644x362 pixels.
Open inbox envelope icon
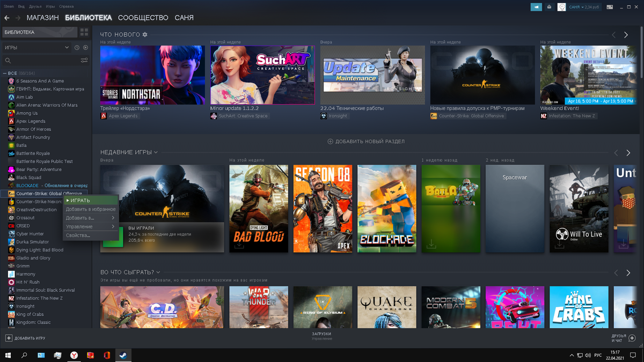click(549, 7)
